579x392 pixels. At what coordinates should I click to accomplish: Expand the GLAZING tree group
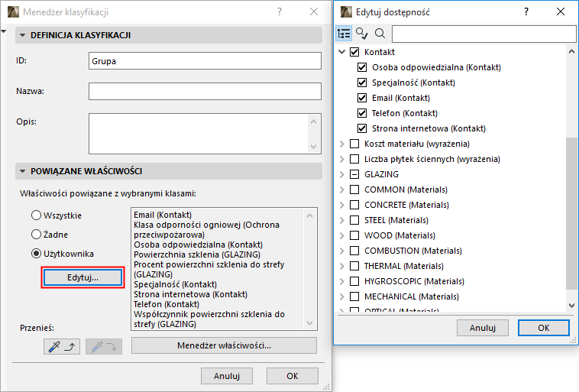point(341,174)
